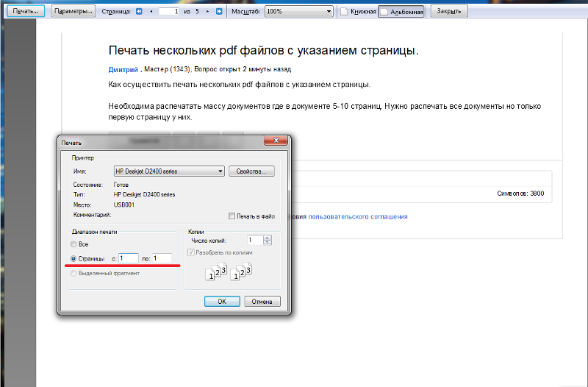Select Альбомная landscape orientation
Image resolution: width=588 pixels, height=387 pixels.
[402, 12]
